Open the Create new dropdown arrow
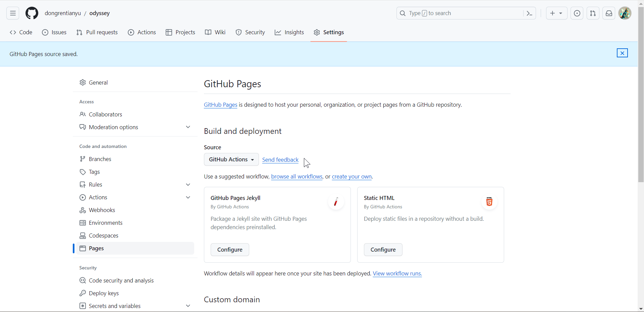644x312 pixels. pos(561,13)
